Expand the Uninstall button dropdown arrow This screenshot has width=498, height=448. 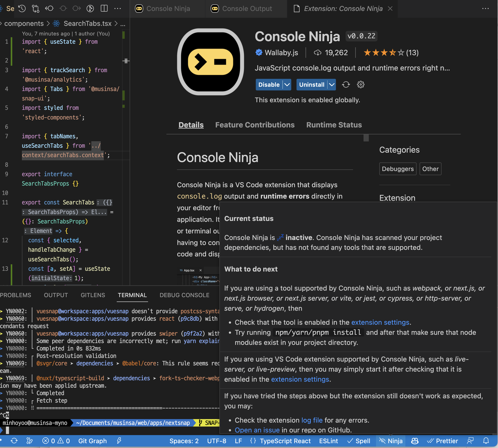pos(332,85)
